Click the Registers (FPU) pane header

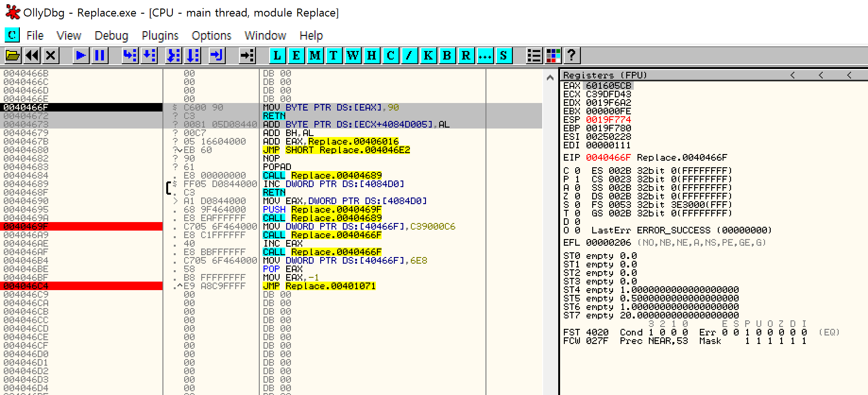(713, 75)
